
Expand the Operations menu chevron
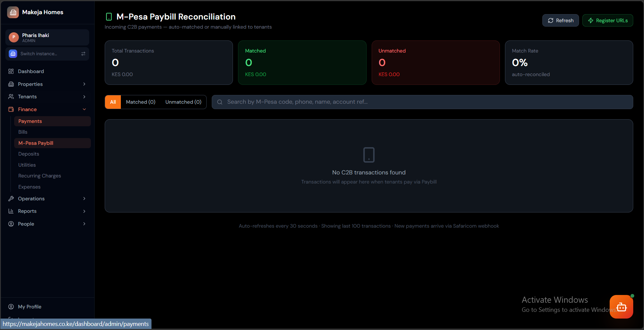pos(84,199)
